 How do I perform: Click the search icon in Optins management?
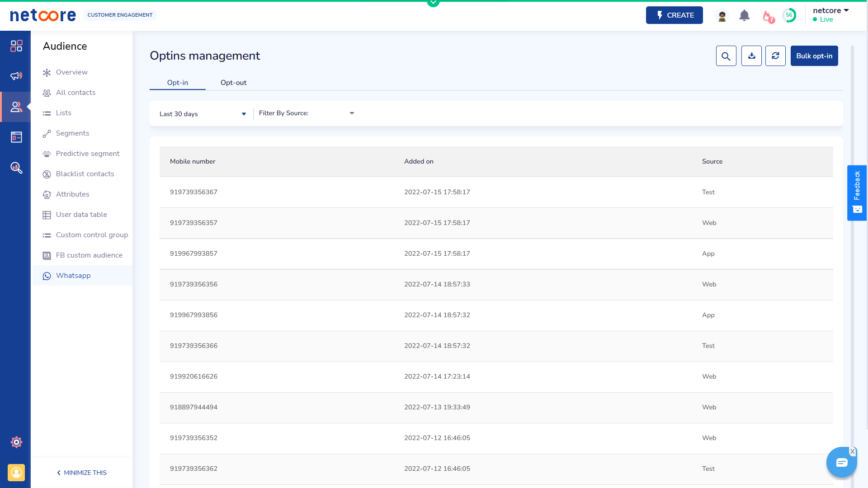[726, 56]
